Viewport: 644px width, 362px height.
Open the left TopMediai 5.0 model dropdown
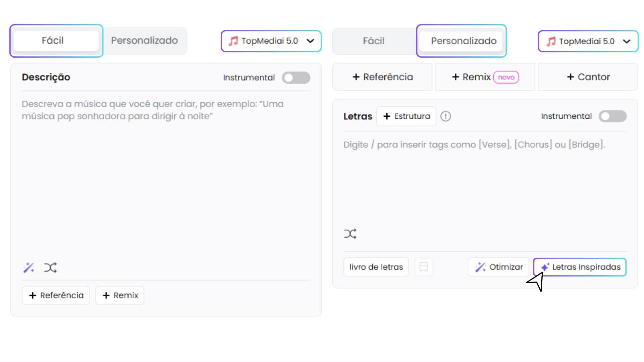tap(271, 41)
